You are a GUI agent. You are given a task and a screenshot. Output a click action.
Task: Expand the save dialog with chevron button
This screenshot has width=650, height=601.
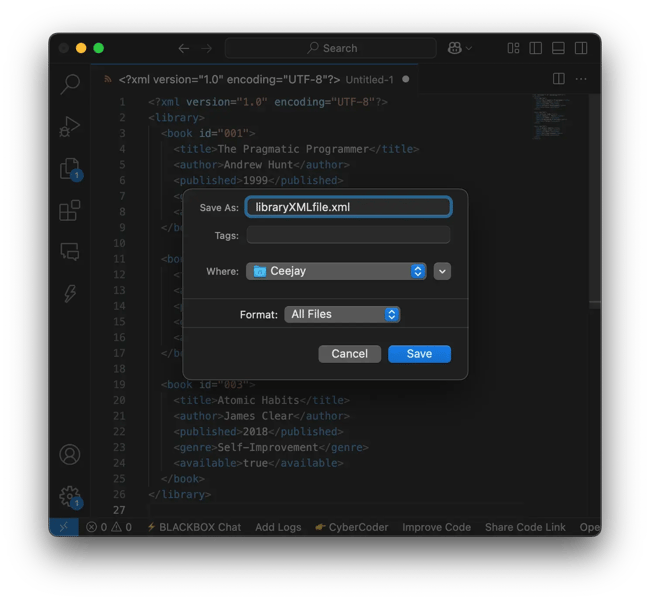443,271
